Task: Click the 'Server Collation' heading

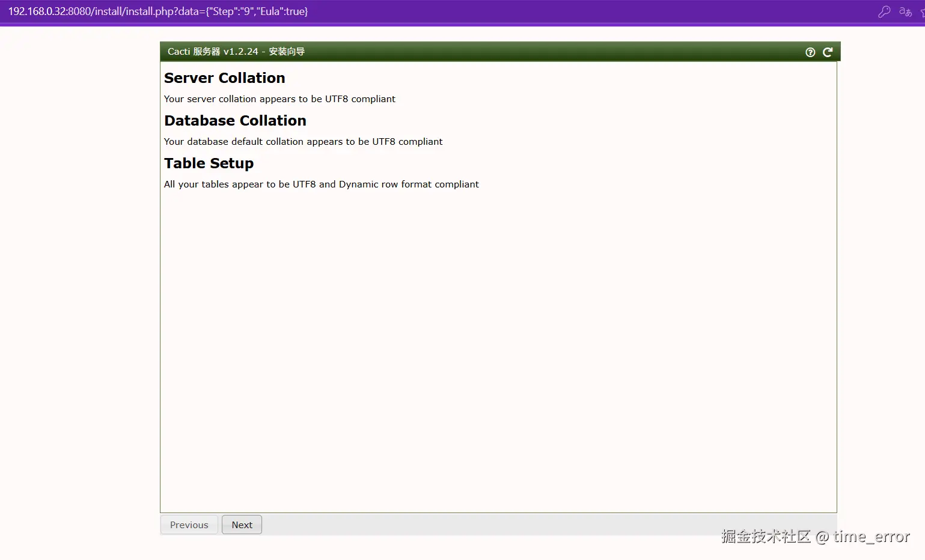Action: point(224,78)
